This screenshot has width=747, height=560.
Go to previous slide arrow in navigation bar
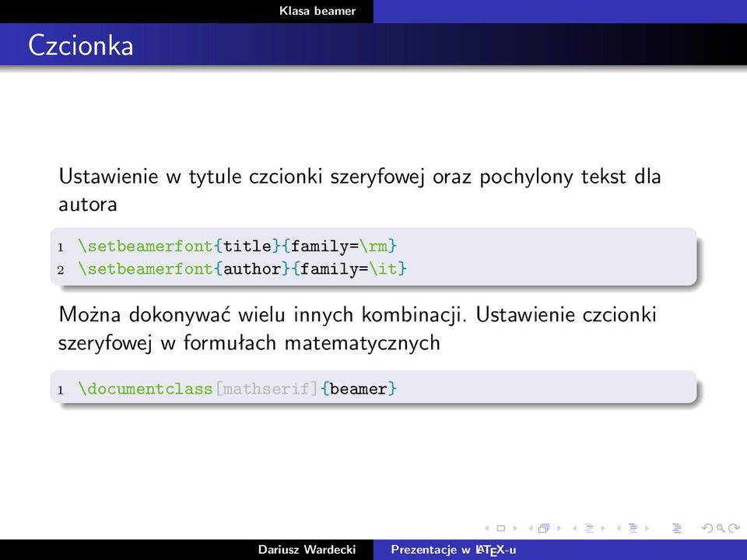(x=487, y=528)
